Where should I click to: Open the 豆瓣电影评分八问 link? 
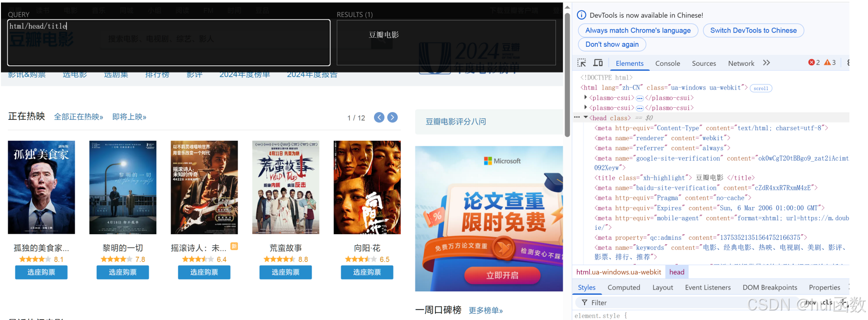pyautogui.click(x=456, y=122)
